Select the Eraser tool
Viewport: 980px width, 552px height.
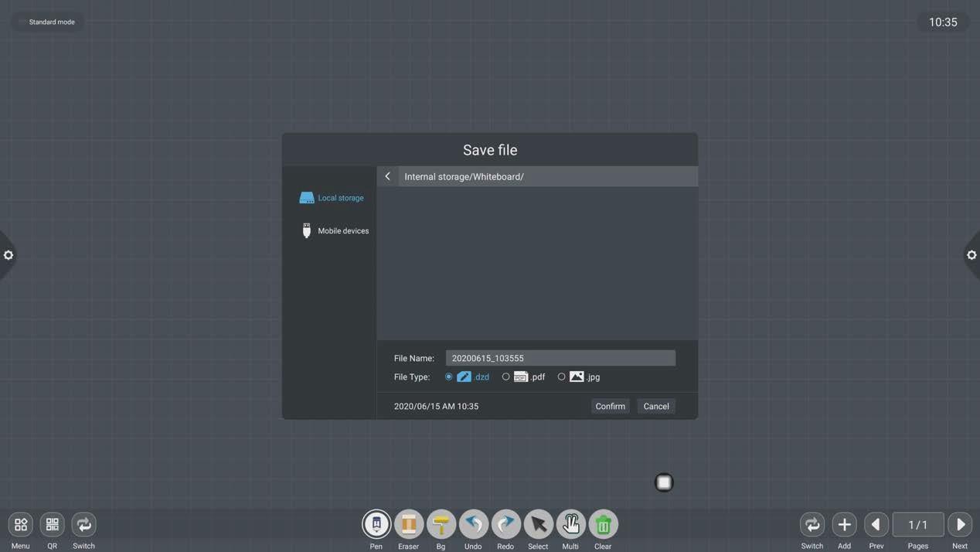[x=409, y=524]
